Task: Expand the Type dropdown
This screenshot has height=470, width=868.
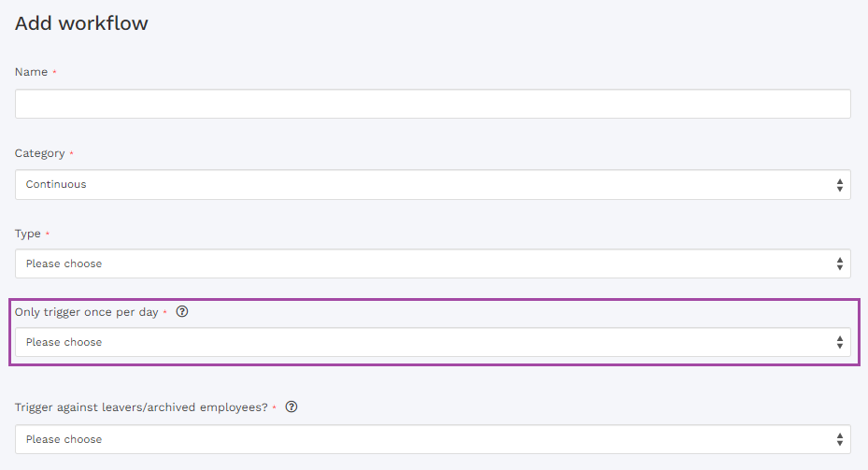Action: [432, 264]
